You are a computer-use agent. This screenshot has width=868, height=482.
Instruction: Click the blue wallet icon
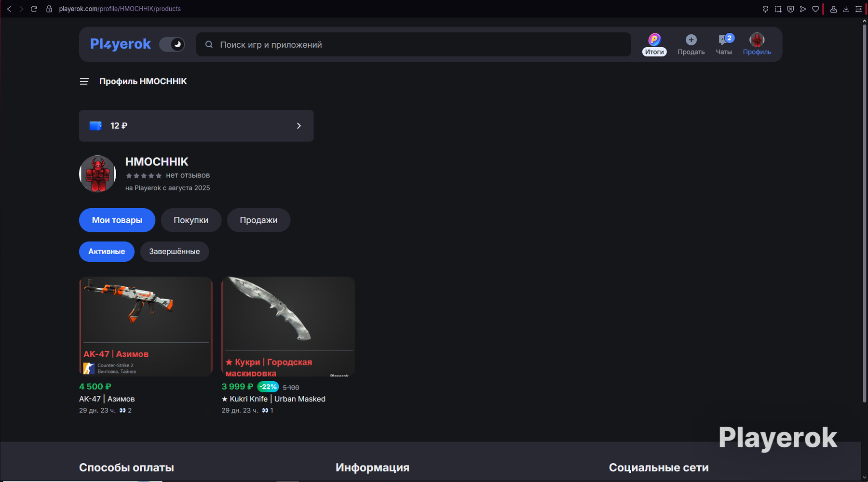point(95,126)
